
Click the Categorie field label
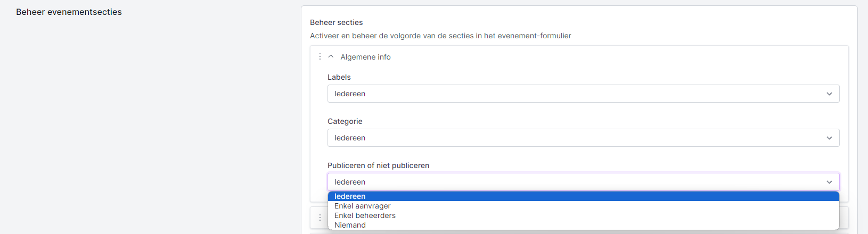345,121
